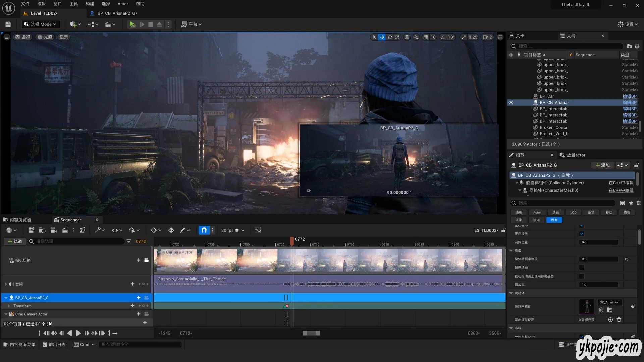
Task: Select the translate gizmo tool in viewport
Action: pyautogui.click(x=382, y=37)
